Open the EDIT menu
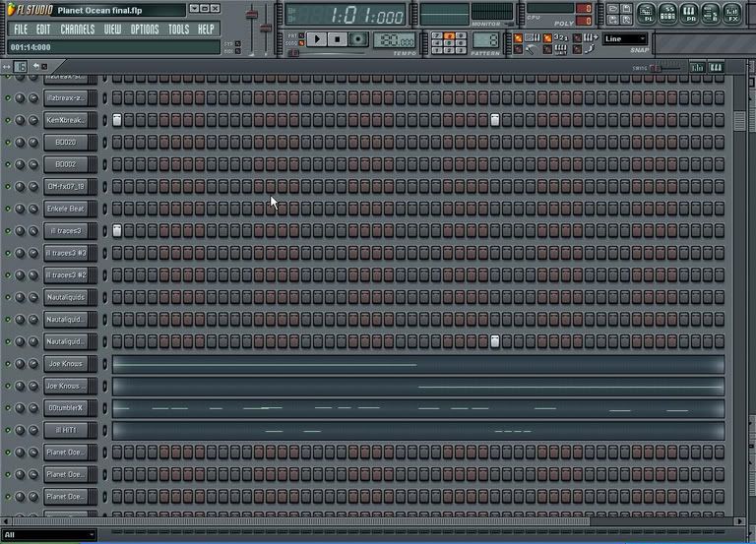This screenshot has height=544, width=756. pos(43,30)
